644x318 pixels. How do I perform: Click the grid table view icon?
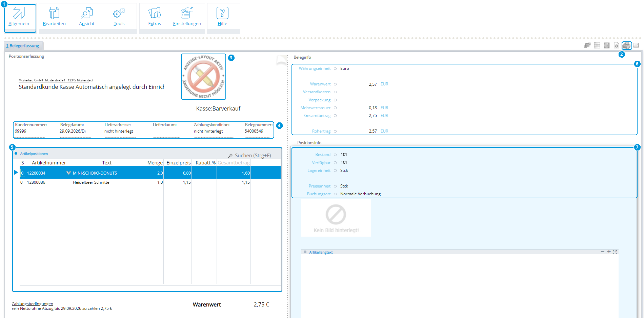(597, 45)
